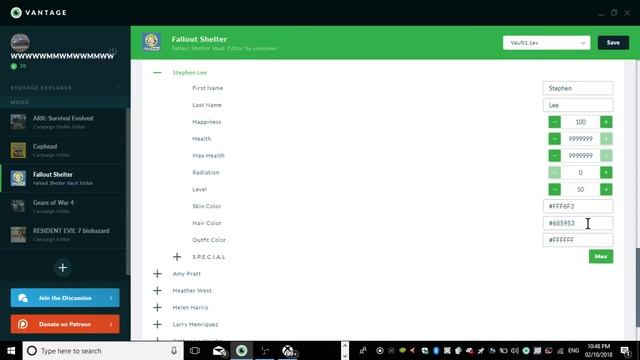
Task: Increase Max Health value
Action: pos(606,156)
